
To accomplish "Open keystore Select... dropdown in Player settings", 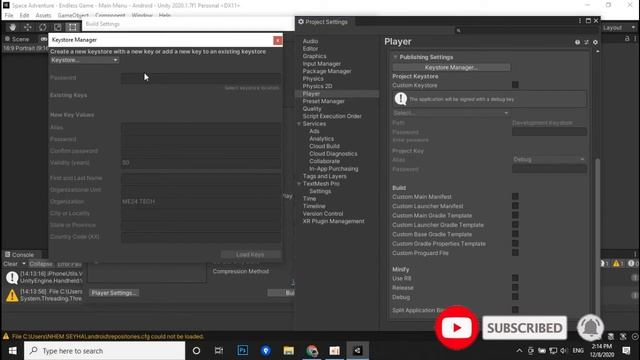I will coord(451,113).
